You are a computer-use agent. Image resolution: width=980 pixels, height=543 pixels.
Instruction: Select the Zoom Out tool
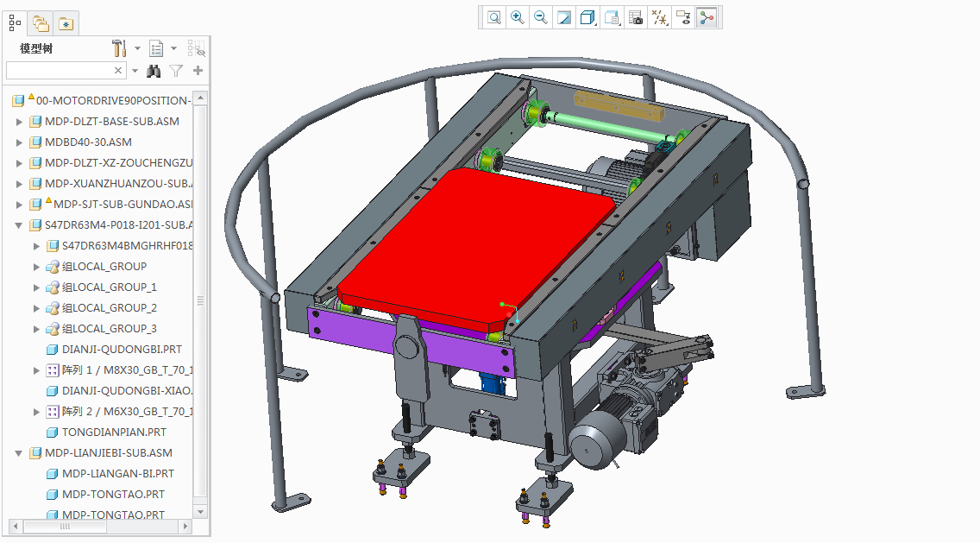[x=540, y=17]
